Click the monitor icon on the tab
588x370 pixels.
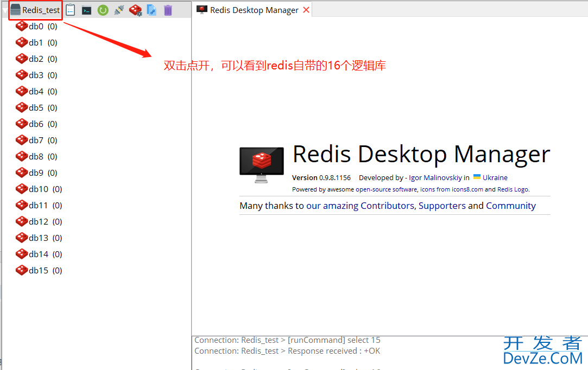point(202,10)
